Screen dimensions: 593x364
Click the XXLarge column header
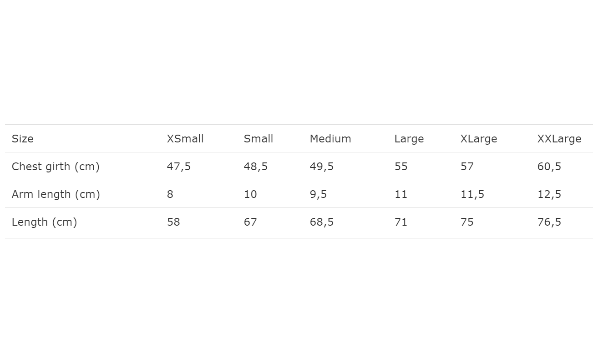559,139
